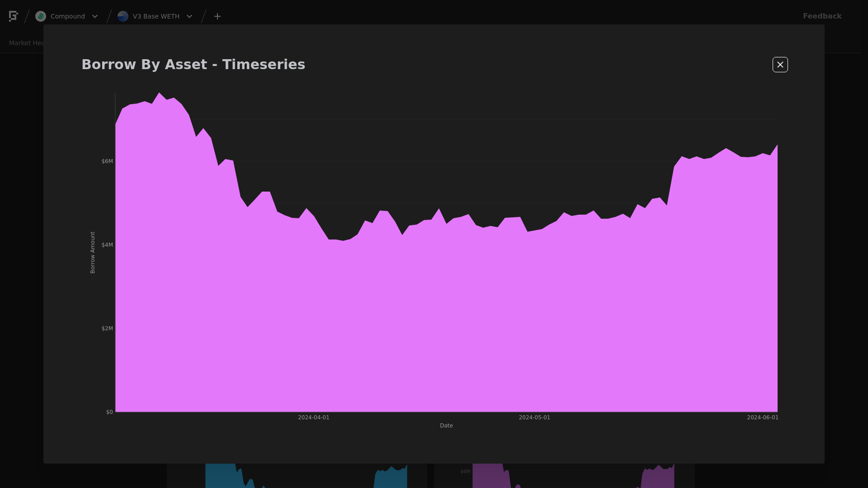This screenshot has height=488, width=868.
Task: Expand the Compound chevron dropdown
Action: coord(95,16)
